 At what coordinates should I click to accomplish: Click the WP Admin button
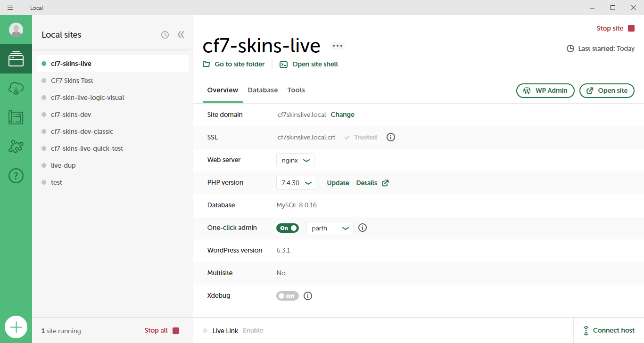click(x=545, y=90)
